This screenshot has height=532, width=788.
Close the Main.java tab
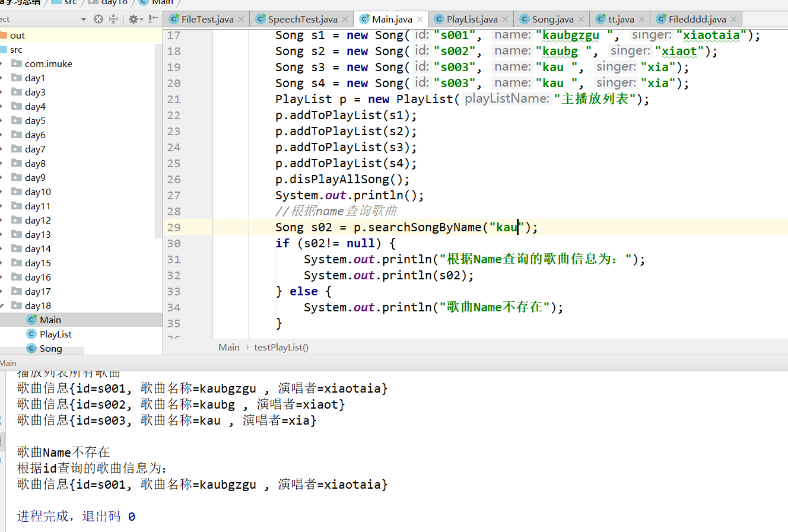[x=420, y=20]
